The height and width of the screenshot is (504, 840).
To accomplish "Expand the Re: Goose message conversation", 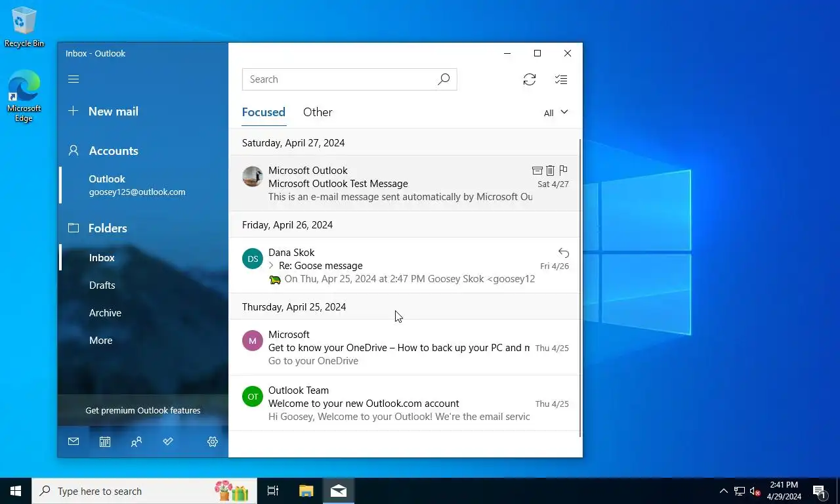I will [x=271, y=266].
